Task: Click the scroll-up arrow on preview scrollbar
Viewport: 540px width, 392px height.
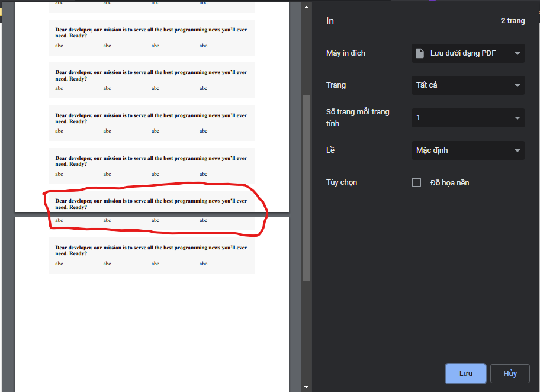Action: (306, 7)
